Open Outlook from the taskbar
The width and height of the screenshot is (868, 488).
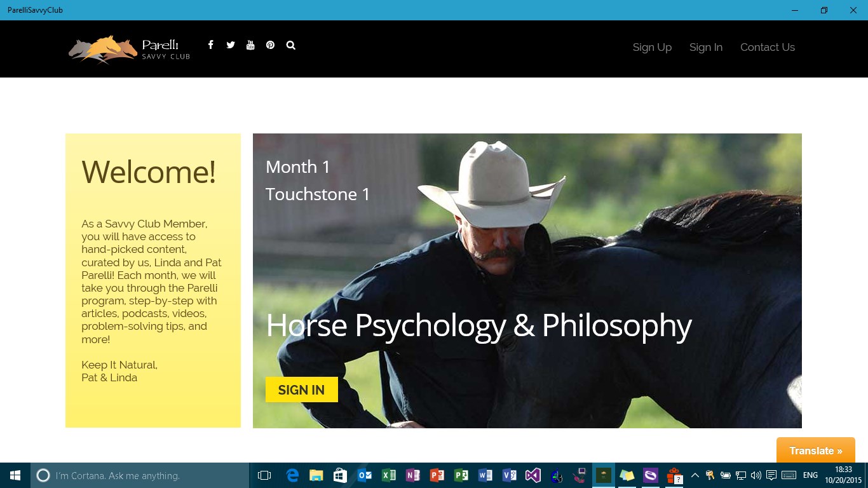pyautogui.click(x=365, y=475)
